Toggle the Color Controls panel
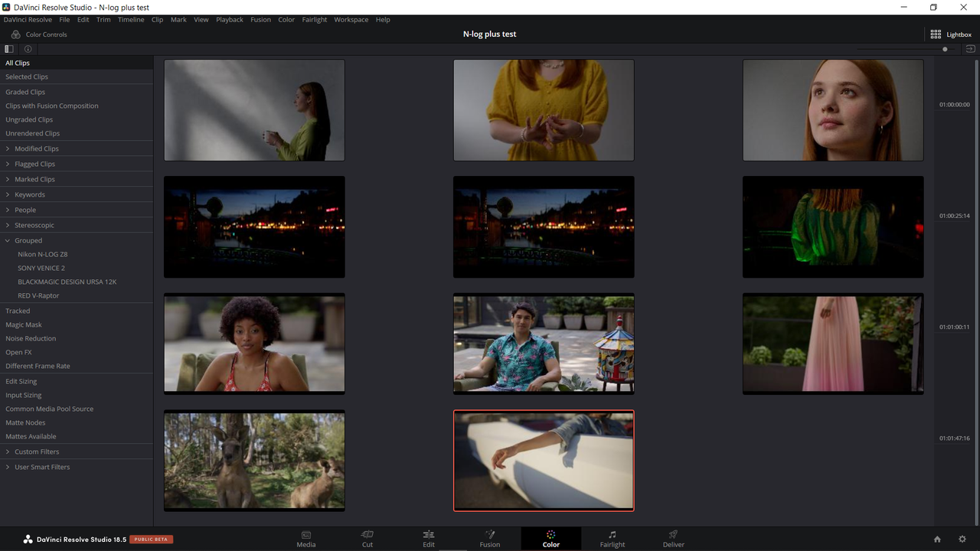The width and height of the screenshot is (980, 551). (x=39, y=34)
